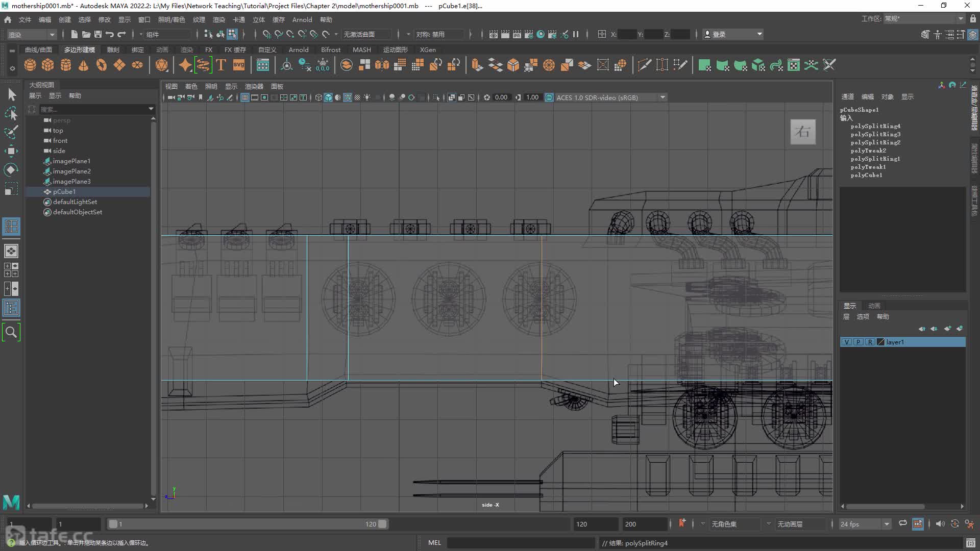Toggle viewport smooth shade all

point(328,97)
